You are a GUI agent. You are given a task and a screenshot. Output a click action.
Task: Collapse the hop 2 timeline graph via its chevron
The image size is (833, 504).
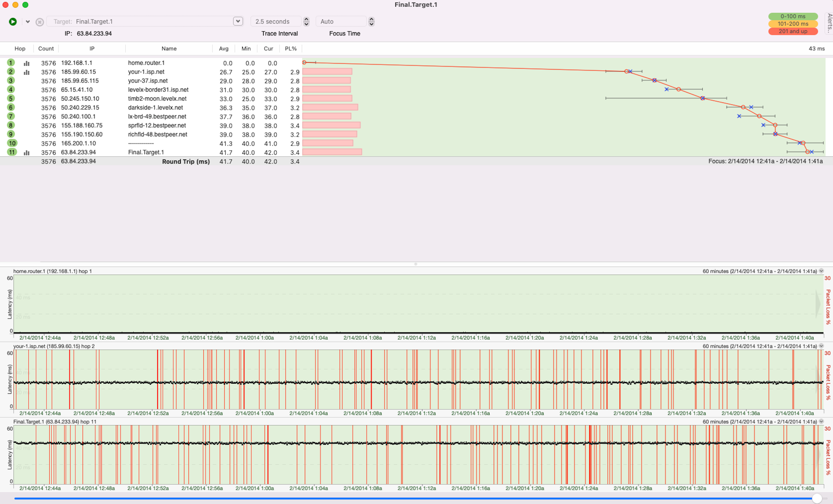click(821, 346)
